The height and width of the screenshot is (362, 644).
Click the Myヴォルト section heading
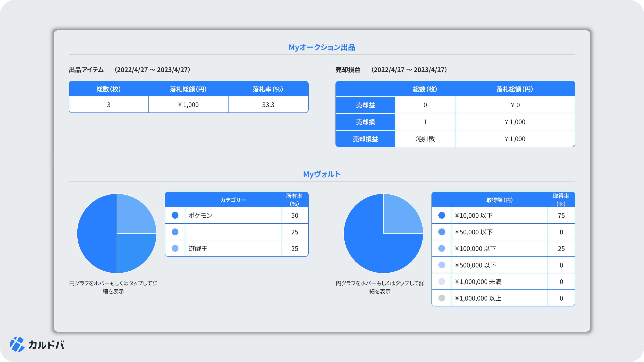[322, 174]
